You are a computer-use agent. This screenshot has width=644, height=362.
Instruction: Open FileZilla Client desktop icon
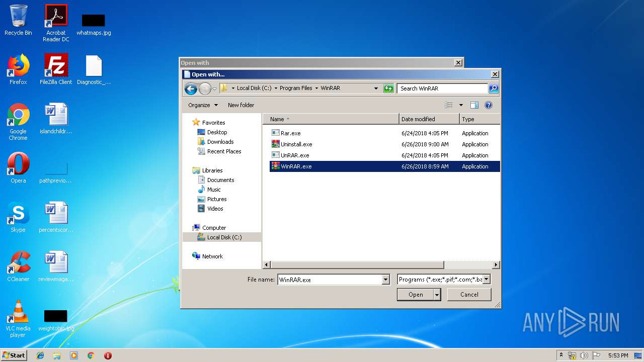point(56,69)
